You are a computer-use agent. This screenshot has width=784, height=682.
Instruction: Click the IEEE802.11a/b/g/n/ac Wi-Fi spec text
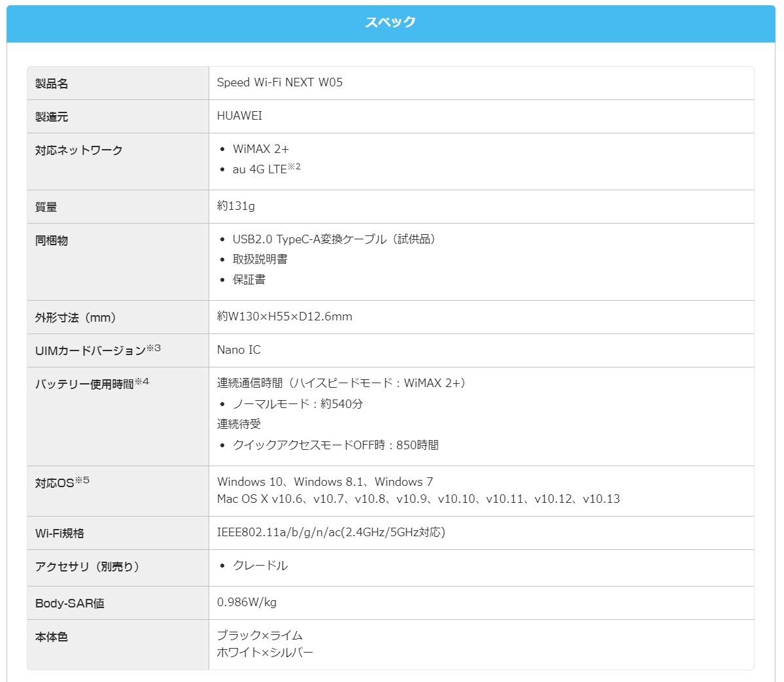[x=331, y=532]
